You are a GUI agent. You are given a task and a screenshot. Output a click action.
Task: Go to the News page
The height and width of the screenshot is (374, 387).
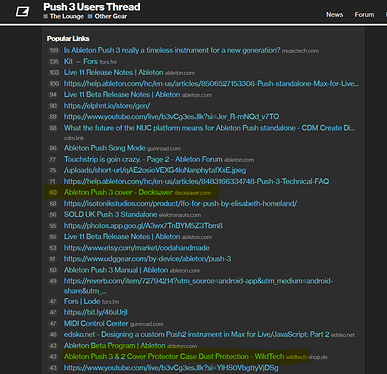click(x=334, y=15)
